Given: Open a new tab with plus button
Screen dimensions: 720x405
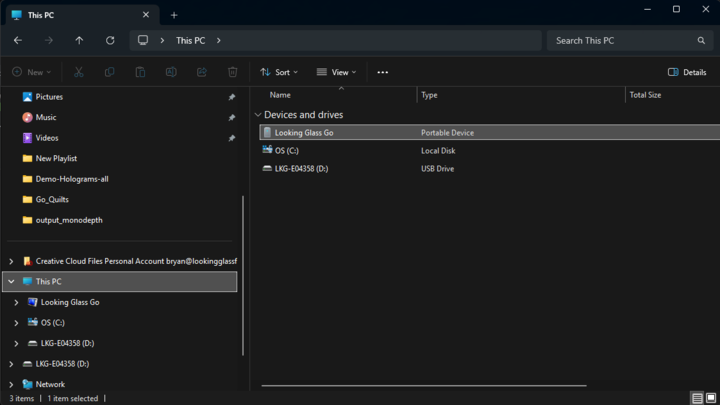Looking at the screenshot, I should pos(174,15).
